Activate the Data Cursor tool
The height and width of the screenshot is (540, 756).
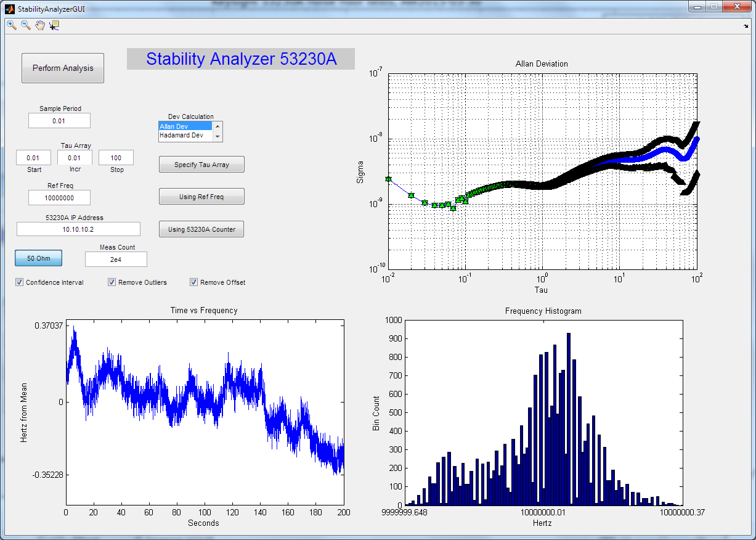54,25
